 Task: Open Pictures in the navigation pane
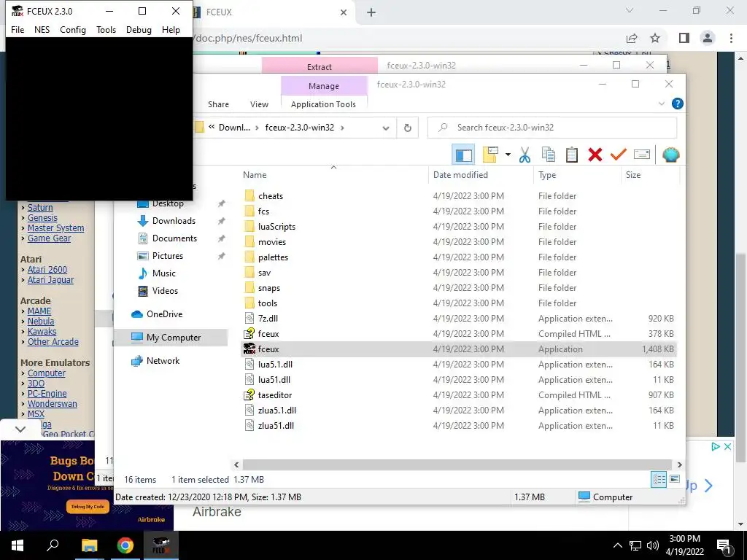[x=168, y=256]
